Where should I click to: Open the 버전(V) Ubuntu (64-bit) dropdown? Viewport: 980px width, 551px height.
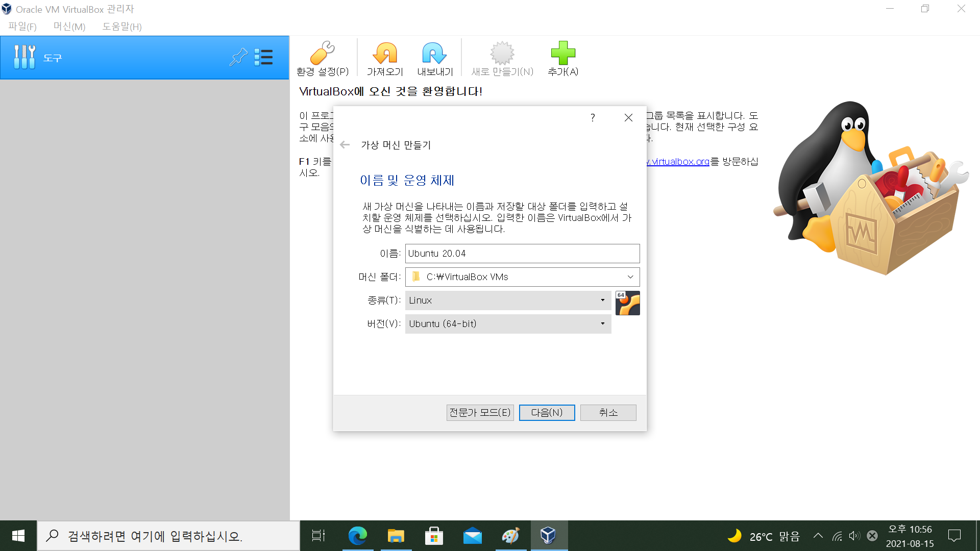[x=508, y=324]
